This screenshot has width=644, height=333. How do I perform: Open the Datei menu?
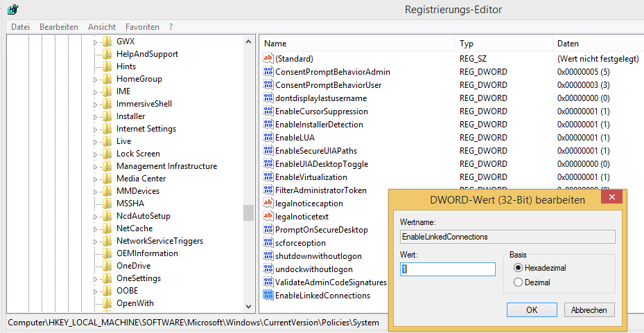[21, 27]
